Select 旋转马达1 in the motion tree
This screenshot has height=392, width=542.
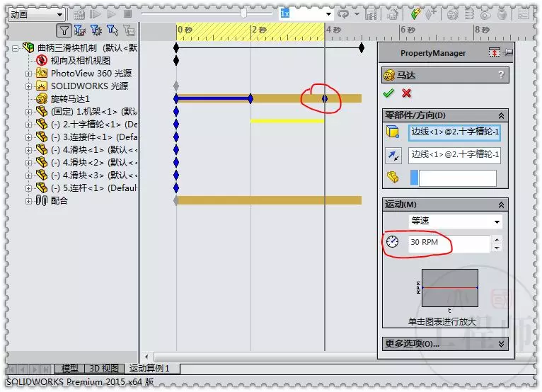point(70,99)
